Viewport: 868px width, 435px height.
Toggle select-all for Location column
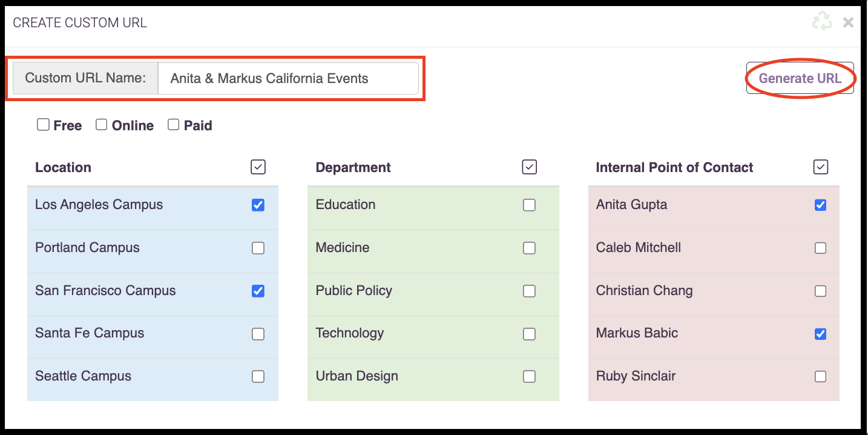pos(258,167)
